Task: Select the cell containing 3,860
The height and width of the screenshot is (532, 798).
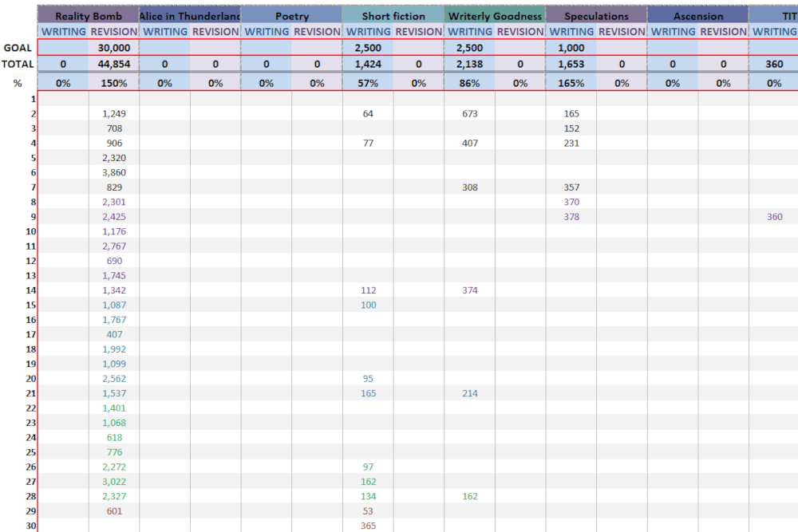Action: 114,172
